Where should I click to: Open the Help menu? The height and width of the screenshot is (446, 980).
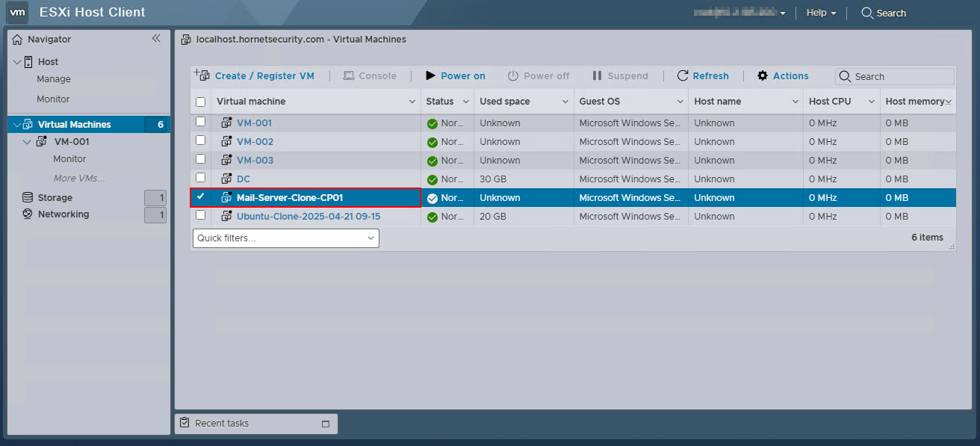click(821, 13)
